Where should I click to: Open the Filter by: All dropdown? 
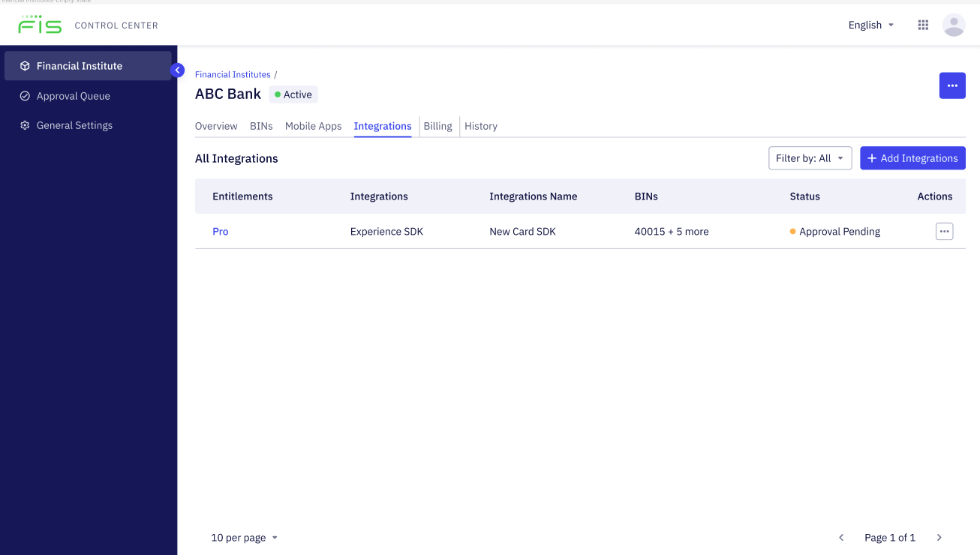[x=810, y=157]
